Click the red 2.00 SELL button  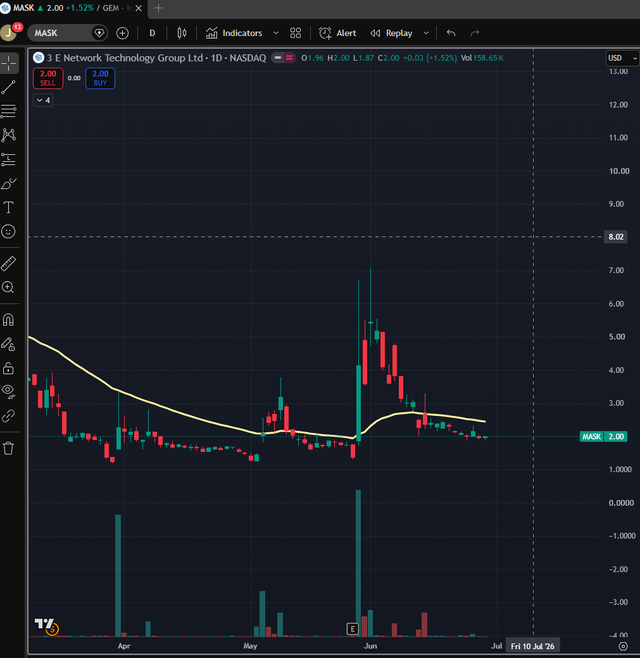click(48, 78)
